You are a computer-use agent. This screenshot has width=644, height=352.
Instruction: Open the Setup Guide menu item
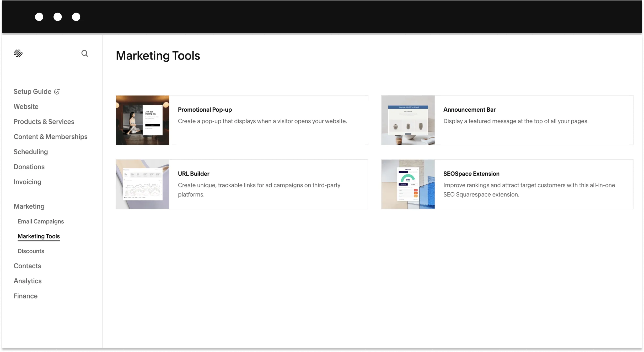pos(33,91)
